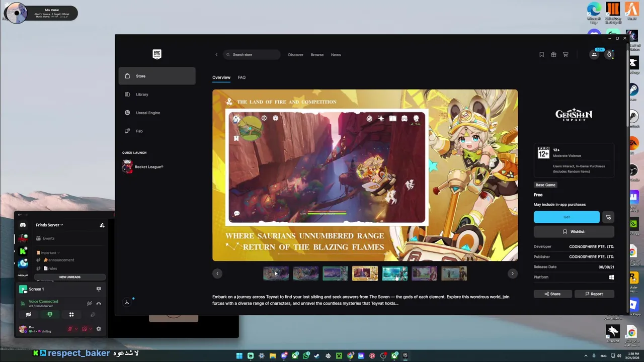
Task: Unmute the microphone in Discord
Action: tap(70, 329)
